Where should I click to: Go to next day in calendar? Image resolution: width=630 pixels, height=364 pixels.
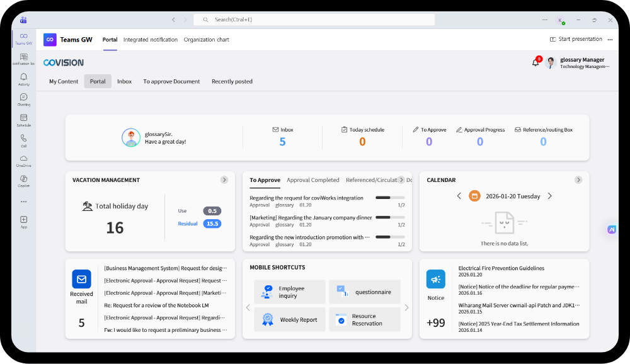pyautogui.click(x=549, y=196)
